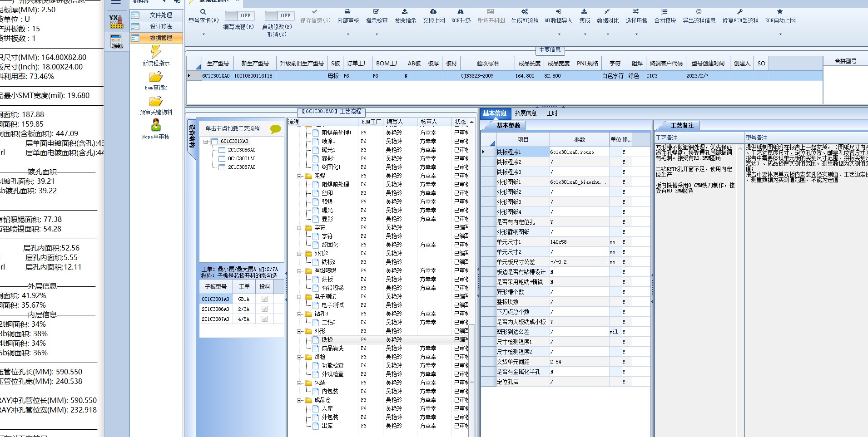Check the 6C1C301XA0 tree node checkbox

click(215, 141)
